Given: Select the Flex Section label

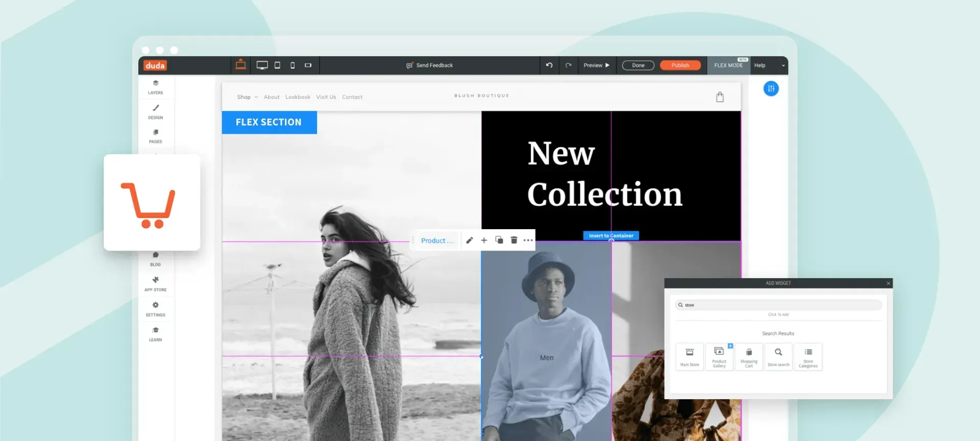Looking at the screenshot, I should (269, 122).
